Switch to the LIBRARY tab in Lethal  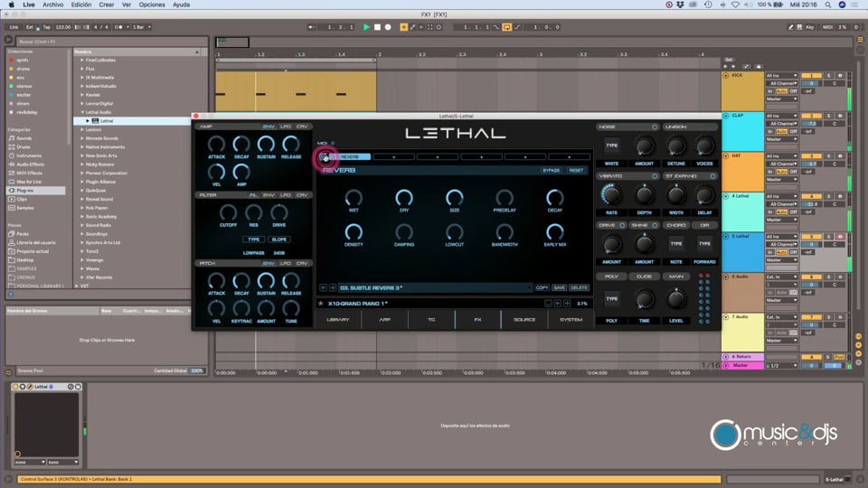[x=337, y=320]
